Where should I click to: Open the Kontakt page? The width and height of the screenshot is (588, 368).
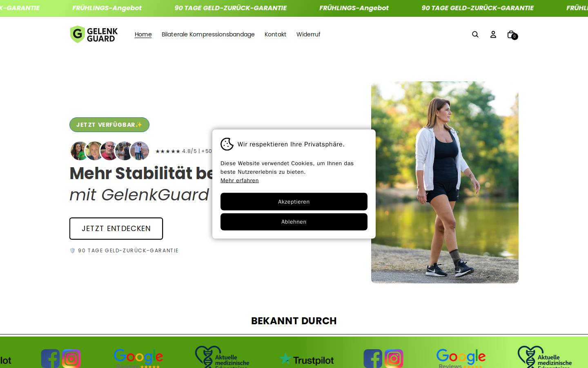[x=275, y=34]
